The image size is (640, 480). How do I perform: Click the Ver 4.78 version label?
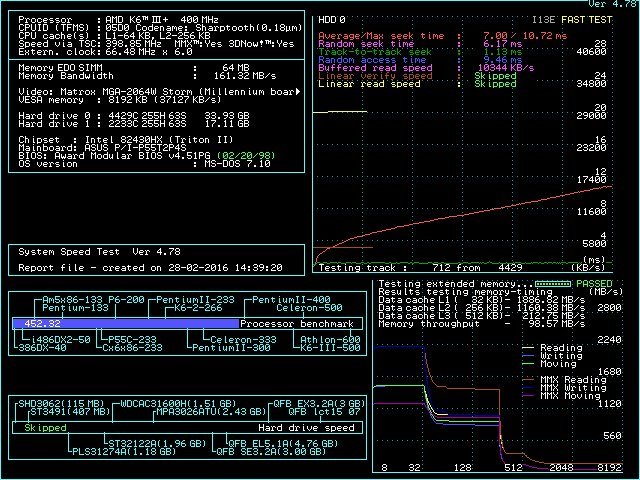(612, 4)
